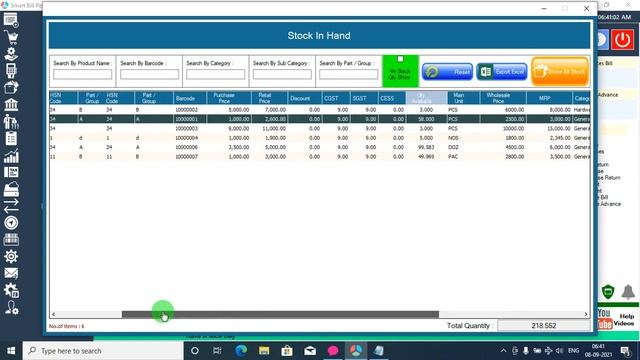This screenshot has width=640, height=360.
Task: Click the hand holding gear sidebar icon
Action: 11,54
